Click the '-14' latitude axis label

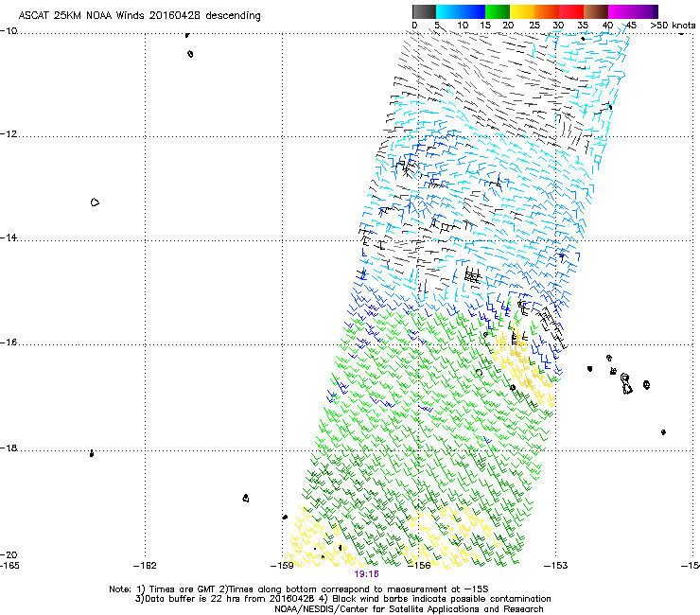[x=9, y=238]
